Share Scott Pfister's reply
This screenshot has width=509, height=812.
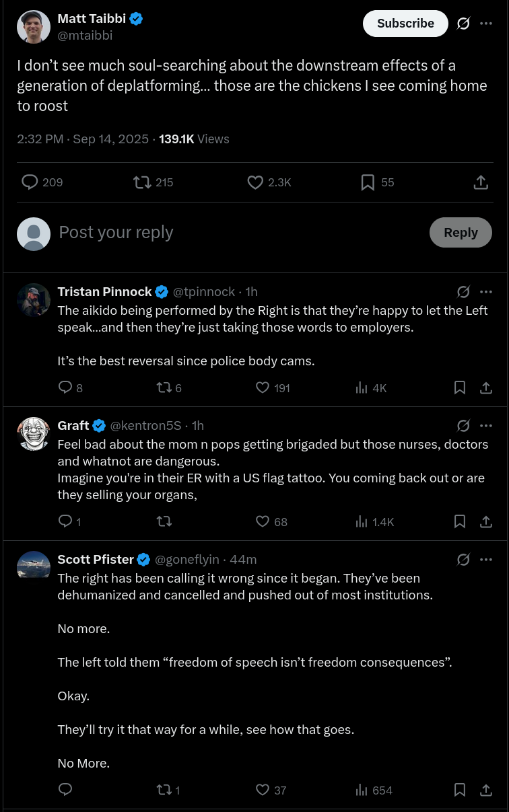tap(486, 790)
